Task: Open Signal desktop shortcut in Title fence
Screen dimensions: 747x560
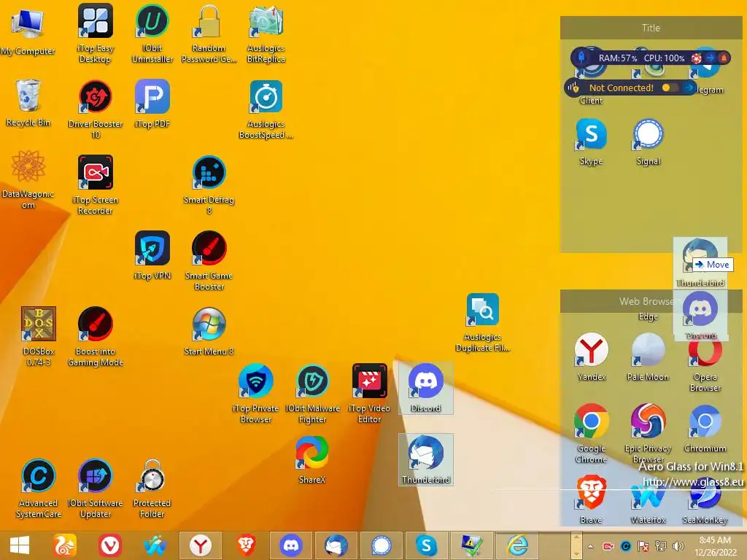Action: (x=649, y=142)
